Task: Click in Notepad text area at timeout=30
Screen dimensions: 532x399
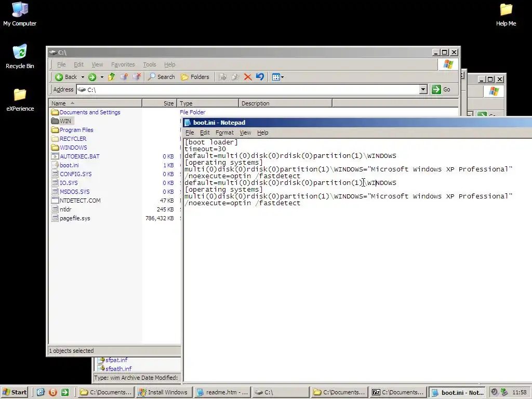Action: [205, 149]
